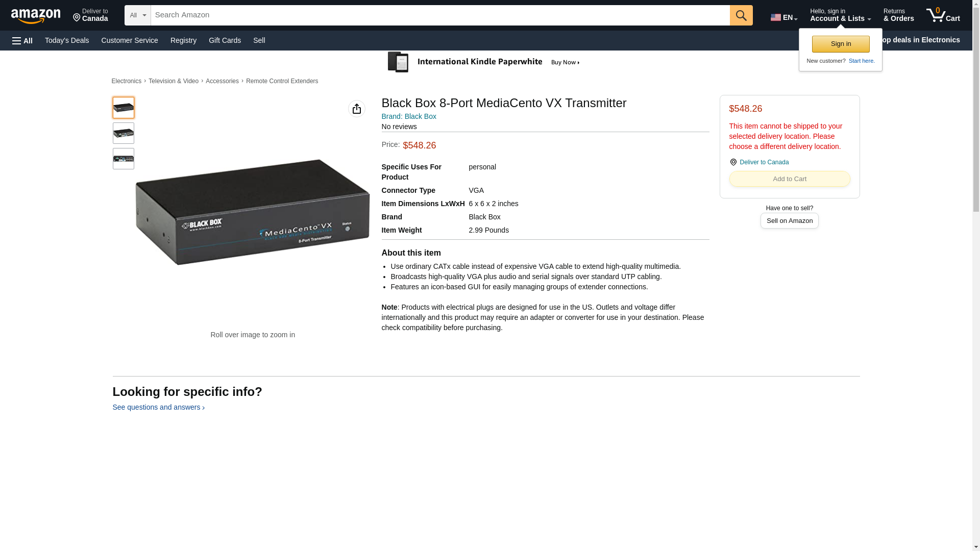Open the shopping cart
Screen dimensions: 980x551
(x=943, y=15)
